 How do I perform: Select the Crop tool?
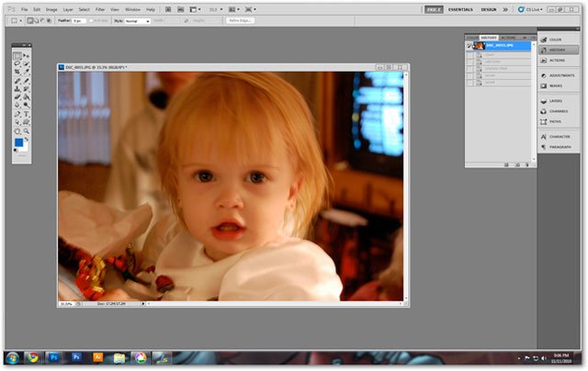17,72
